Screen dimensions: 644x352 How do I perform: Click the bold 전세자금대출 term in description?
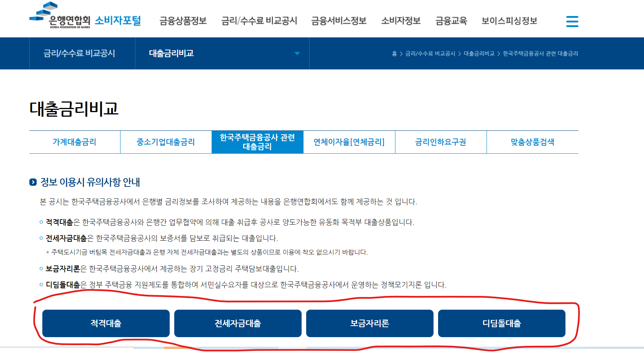[x=66, y=238]
